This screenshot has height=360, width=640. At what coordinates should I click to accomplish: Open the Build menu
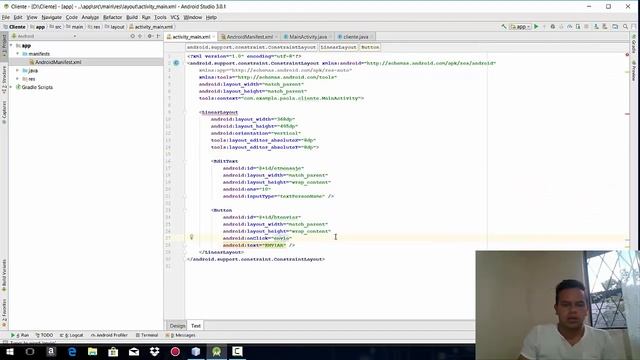pyautogui.click(x=131, y=17)
